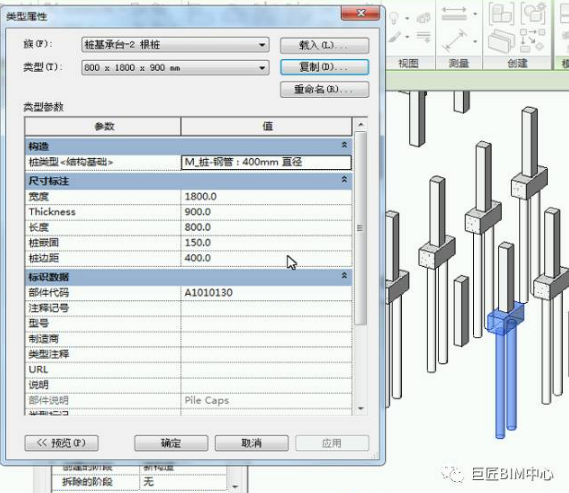Confirm with the 确定 button

coord(171,443)
